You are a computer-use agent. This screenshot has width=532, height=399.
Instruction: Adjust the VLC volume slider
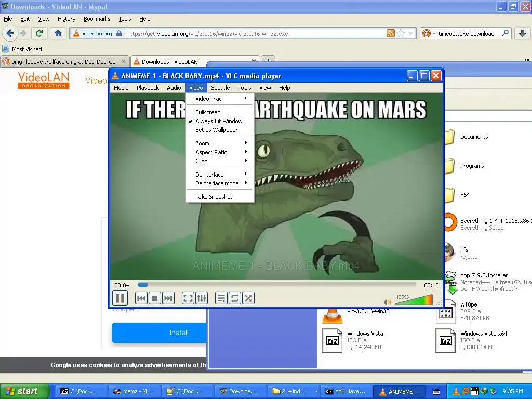point(414,300)
